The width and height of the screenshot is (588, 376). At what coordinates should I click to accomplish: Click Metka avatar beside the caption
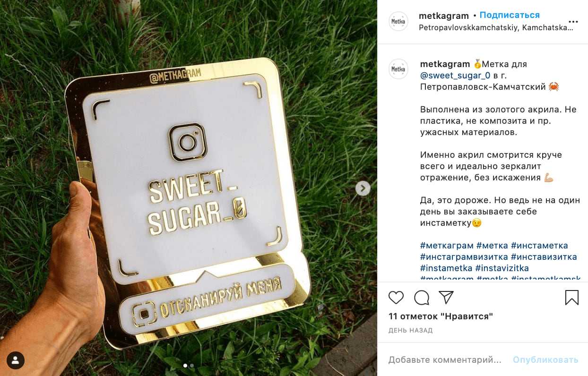(398, 69)
